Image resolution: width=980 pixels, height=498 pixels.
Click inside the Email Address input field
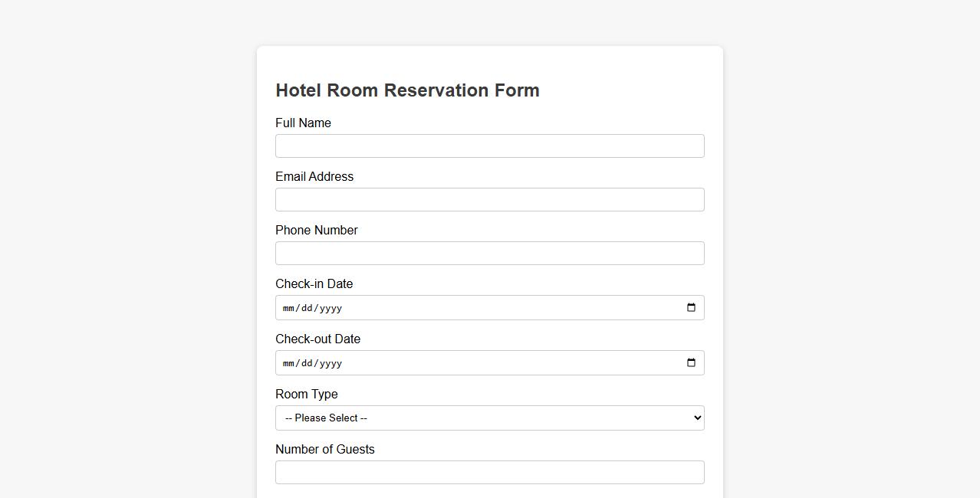(489, 199)
